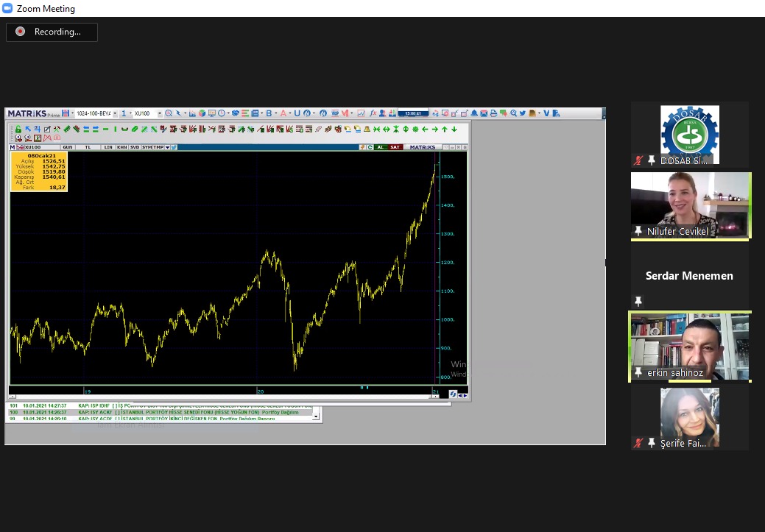
Task: Click the magnifier search icon in Matriks toolbar
Action: coord(169,113)
